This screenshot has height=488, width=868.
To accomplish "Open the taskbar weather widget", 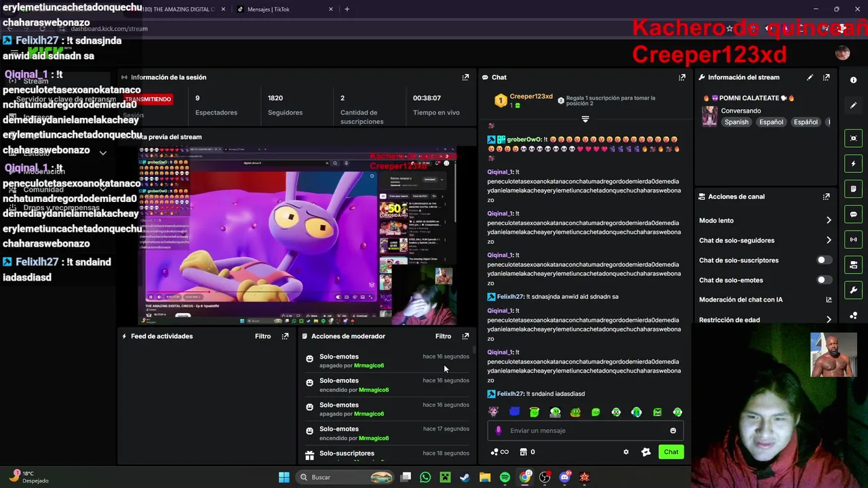I will (27, 477).
